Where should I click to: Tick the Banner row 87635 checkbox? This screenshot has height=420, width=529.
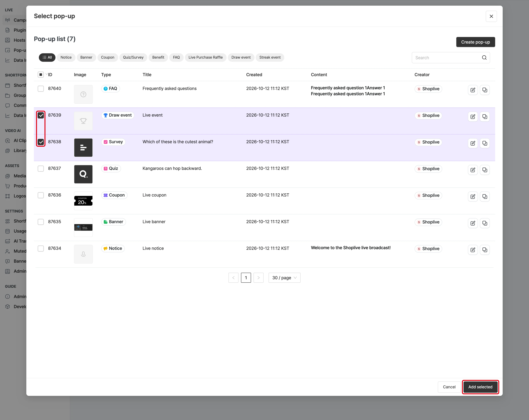[x=41, y=222]
